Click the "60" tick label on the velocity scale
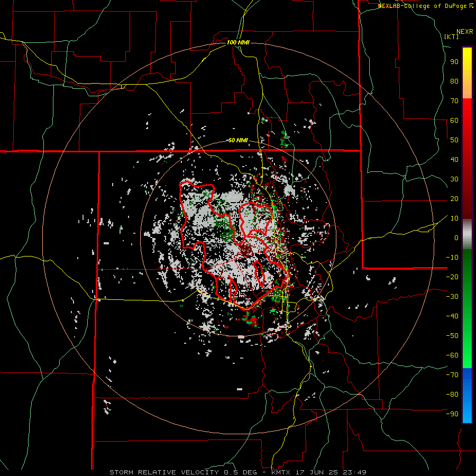 tap(454, 120)
